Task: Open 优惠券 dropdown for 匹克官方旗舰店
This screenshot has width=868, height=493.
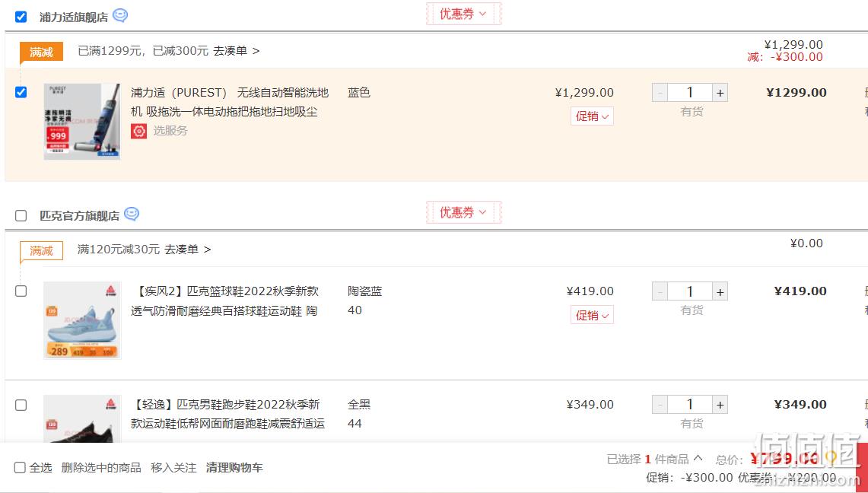Action: (x=463, y=212)
